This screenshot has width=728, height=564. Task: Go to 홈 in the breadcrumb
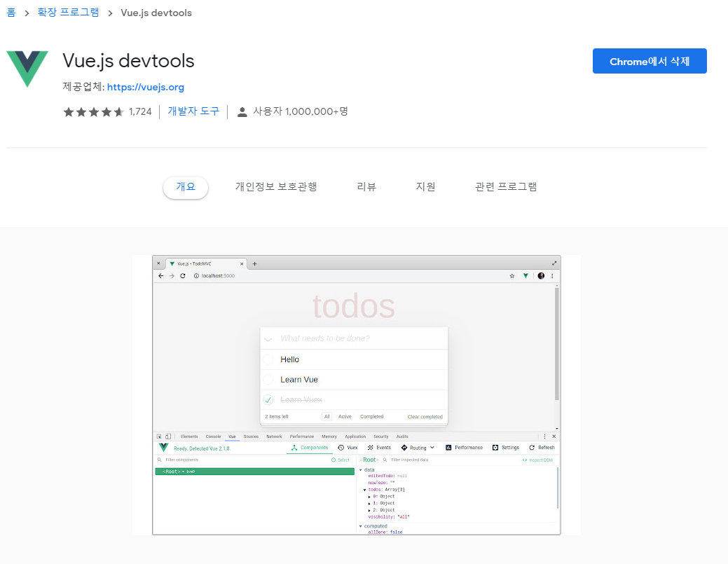click(11, 13)
